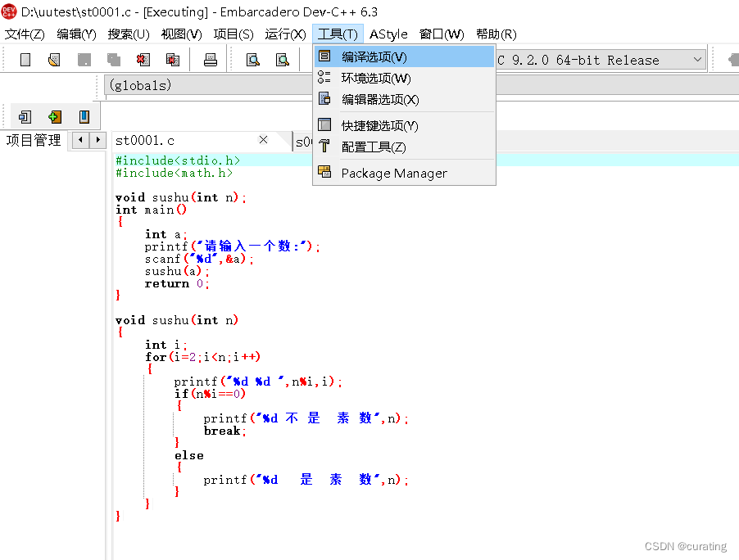Select 快捷键选项(Y) menu entry
Screen dimensions: 739x560
(x=404, y=126)
